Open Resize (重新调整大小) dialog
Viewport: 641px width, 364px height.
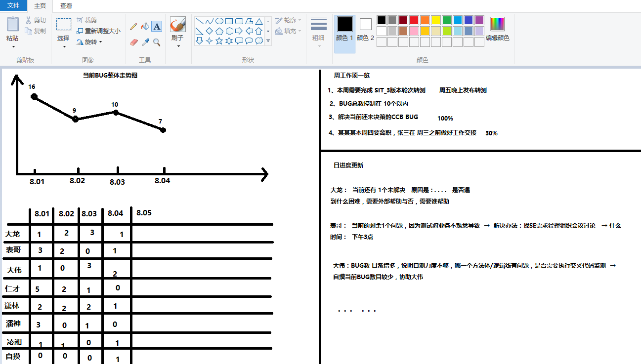pos(98,31)
